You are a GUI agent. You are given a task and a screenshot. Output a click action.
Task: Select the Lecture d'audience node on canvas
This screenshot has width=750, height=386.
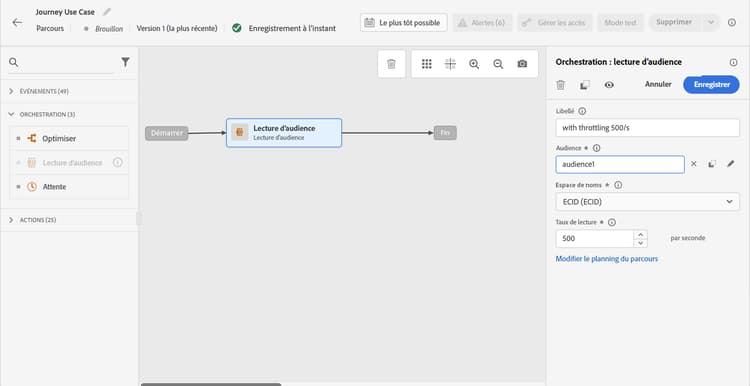(284, 132)
